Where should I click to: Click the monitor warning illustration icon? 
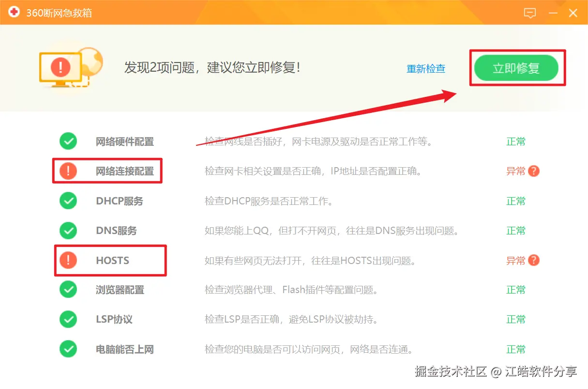(x=71, y=68)
